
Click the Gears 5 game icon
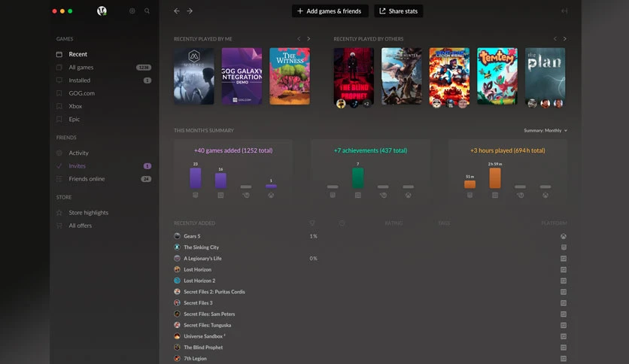point(177,236)
